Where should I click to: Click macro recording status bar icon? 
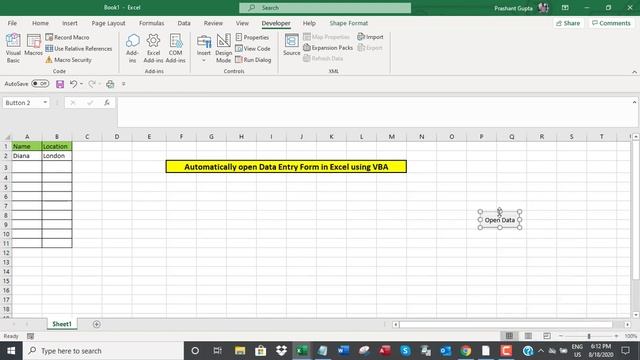(x=30, y=336)
